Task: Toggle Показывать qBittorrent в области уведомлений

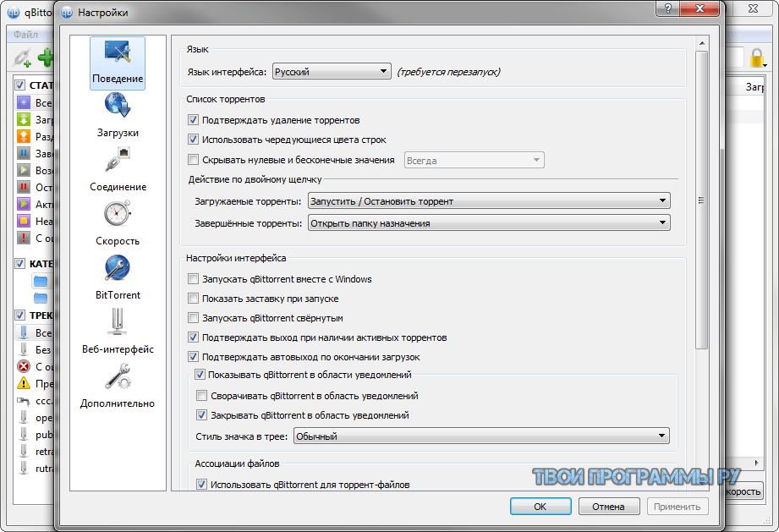Action: click(x=200, y=375)
